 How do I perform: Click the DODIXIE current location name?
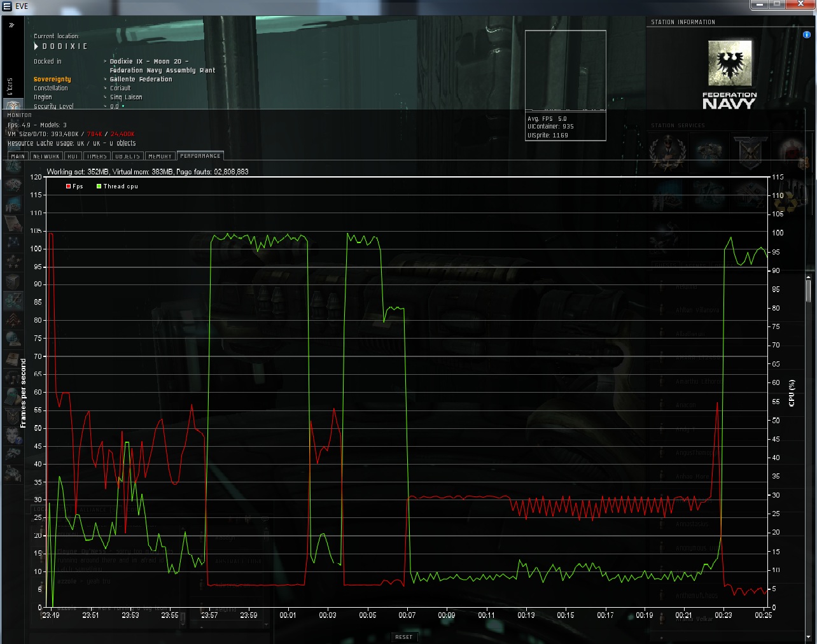[x=65, y=46]
